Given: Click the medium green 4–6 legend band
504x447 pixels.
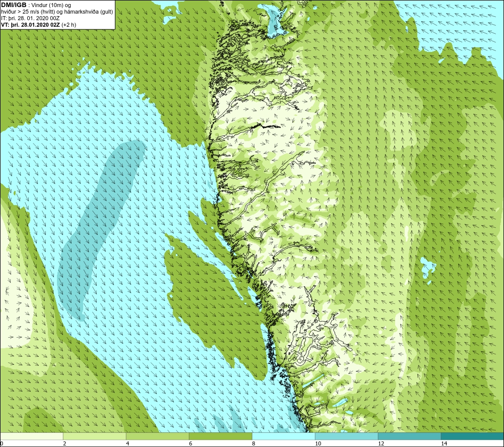Looking at the screenshot, I should point(157,436).
